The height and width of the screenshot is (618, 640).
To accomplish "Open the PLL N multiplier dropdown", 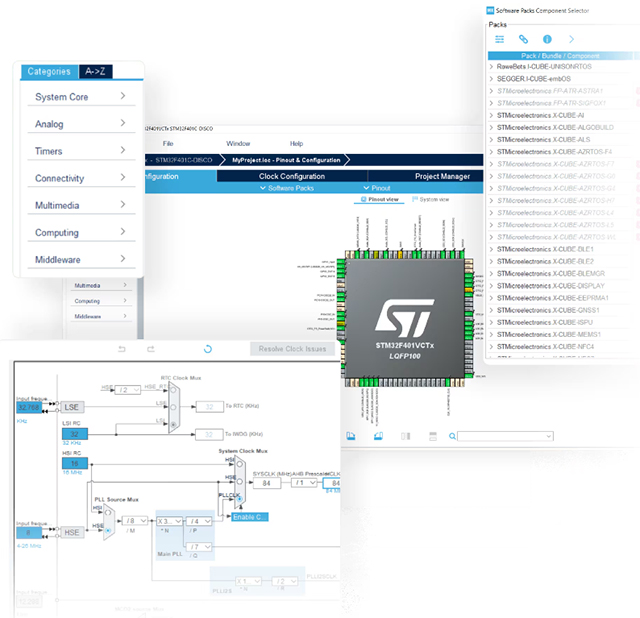I will pos(169,521).
